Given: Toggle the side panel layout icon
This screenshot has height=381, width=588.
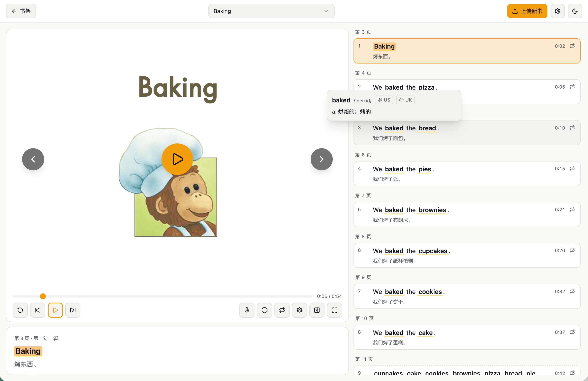Looking at the screenshot, I should 317,310.
